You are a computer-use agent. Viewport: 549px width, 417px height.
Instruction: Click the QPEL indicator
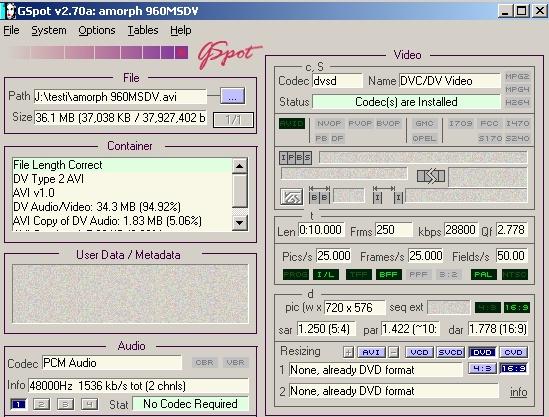424,138
